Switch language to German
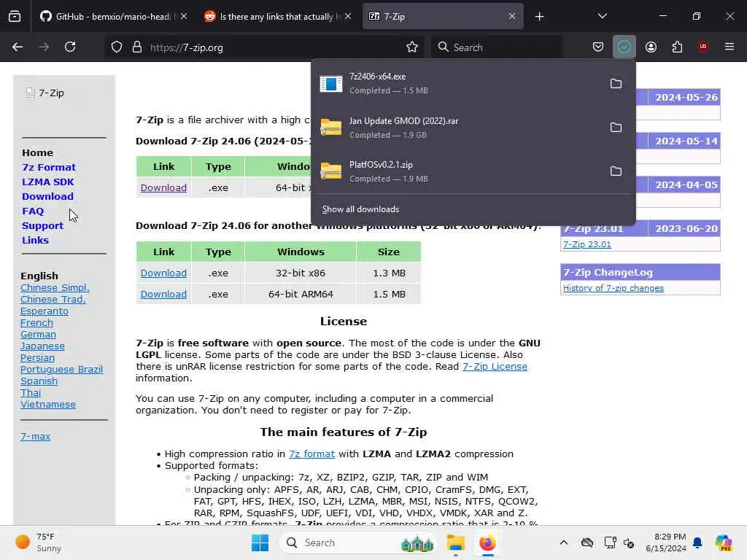Screen dimensions: 747x560 point(38,334)
